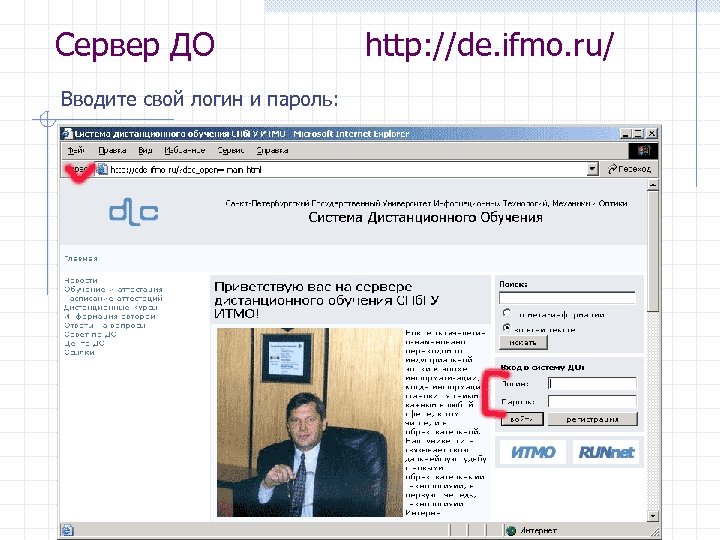Open the Избранное menu
The width and height of the screenshot is (720, 540).
185,151
